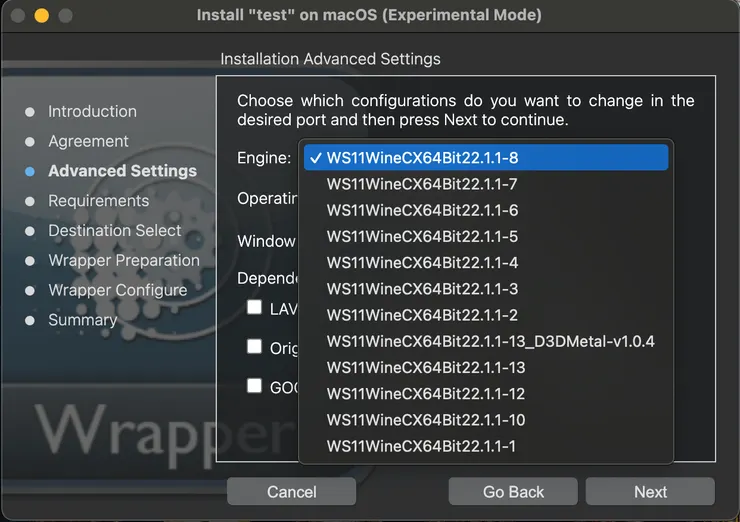The width and height of the screenshot is (740, 522).
Task: Click the yellow minimize window button
Action: click(x=42, y=16)
